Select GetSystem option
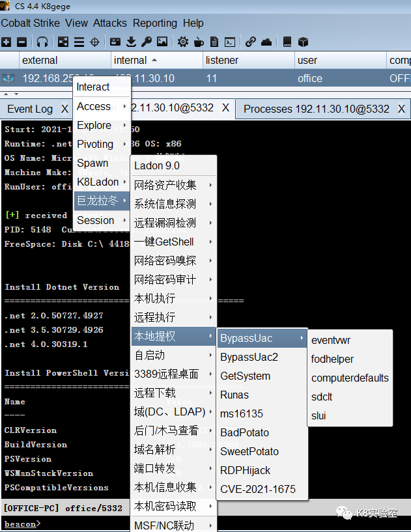This screenshot has height=532, width=411. [x=262, y=376]
